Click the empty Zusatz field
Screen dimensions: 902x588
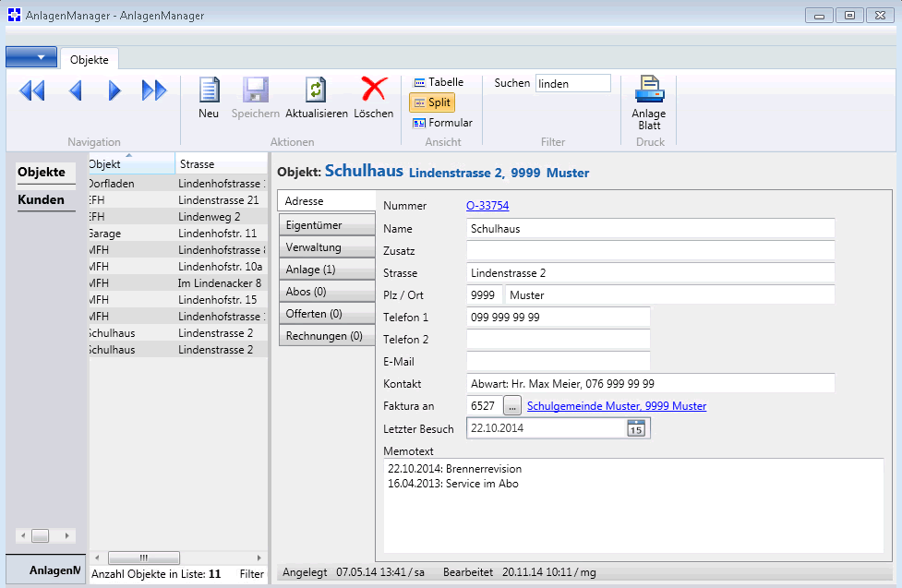pyautogui.click(x=650, y=251)
